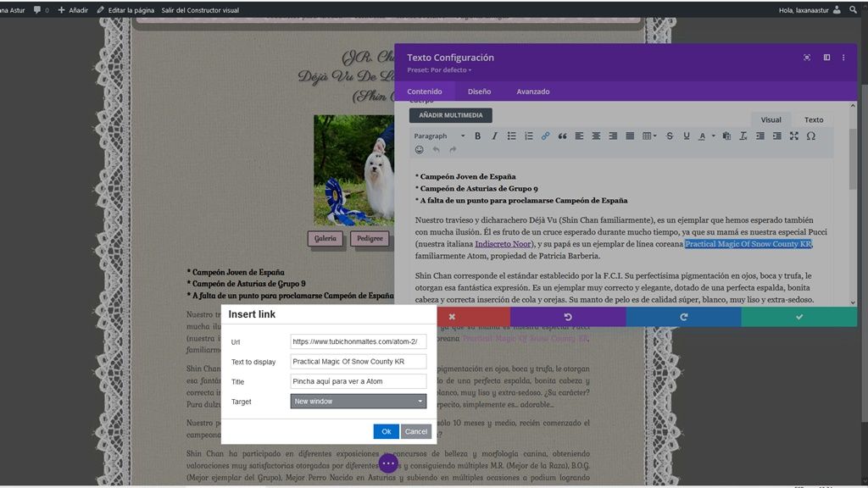
Task: Click the purple undo button in modal footer
Action: pyautogui.click(x=568, y=317)
